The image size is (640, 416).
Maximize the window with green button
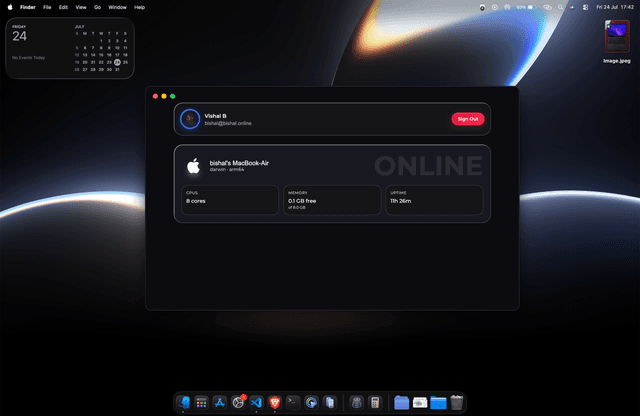[x=173, y=96]
